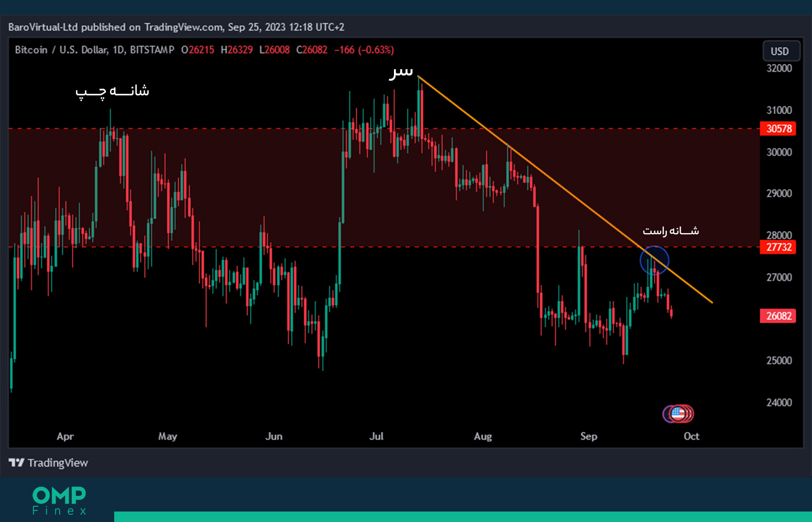Click the 27000 price axis label
This screenshot has height=522, width=812.
coord(779,277)
